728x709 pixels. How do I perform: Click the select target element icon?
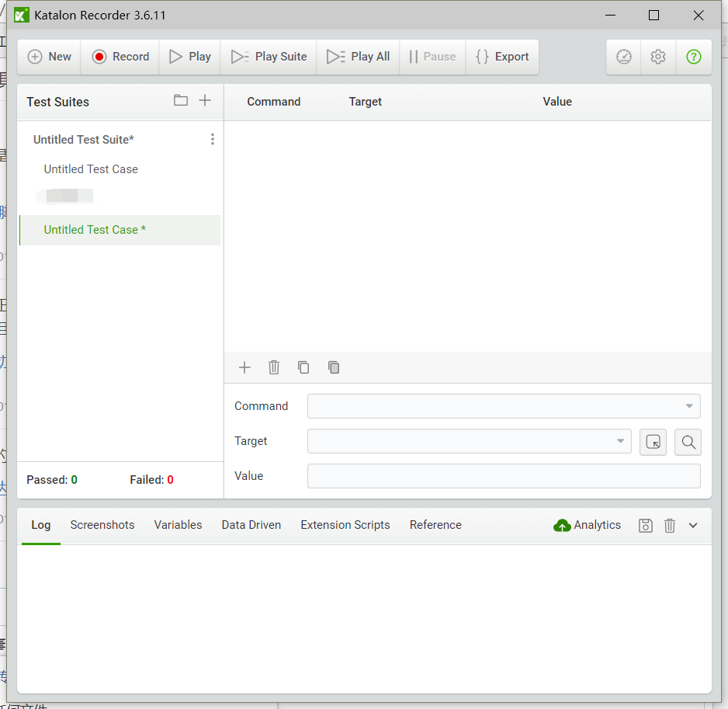[653, 442]
